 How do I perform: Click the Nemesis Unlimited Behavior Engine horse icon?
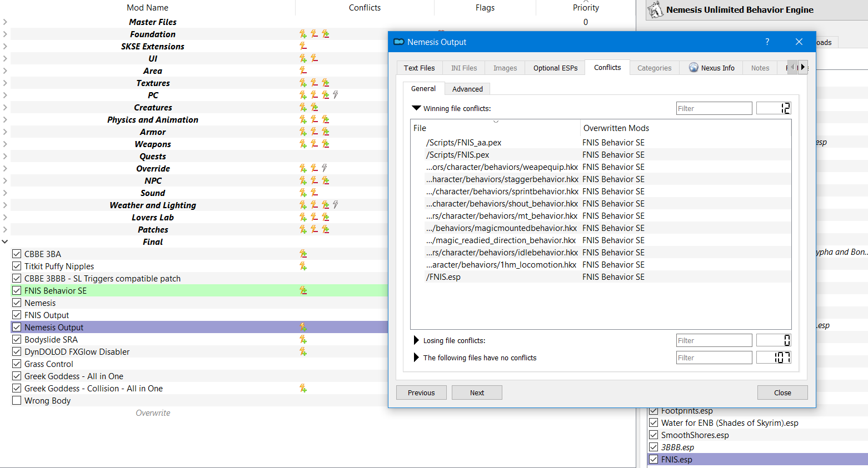656,9
